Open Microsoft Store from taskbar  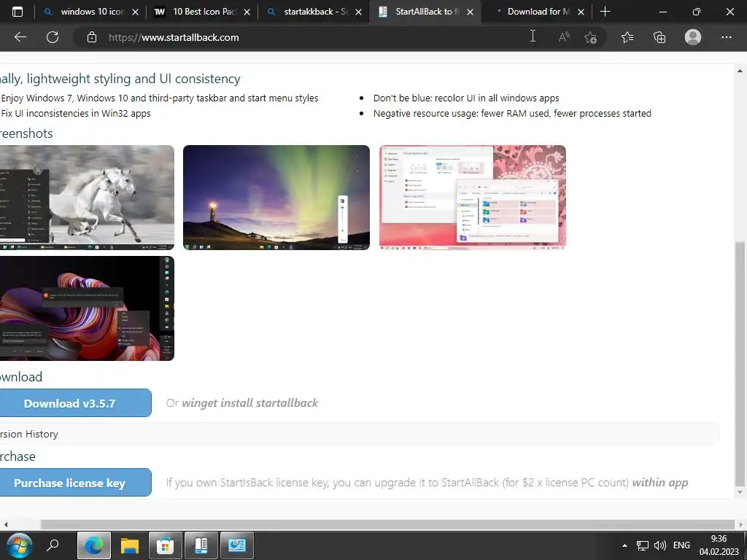click(x=166, y=545)
